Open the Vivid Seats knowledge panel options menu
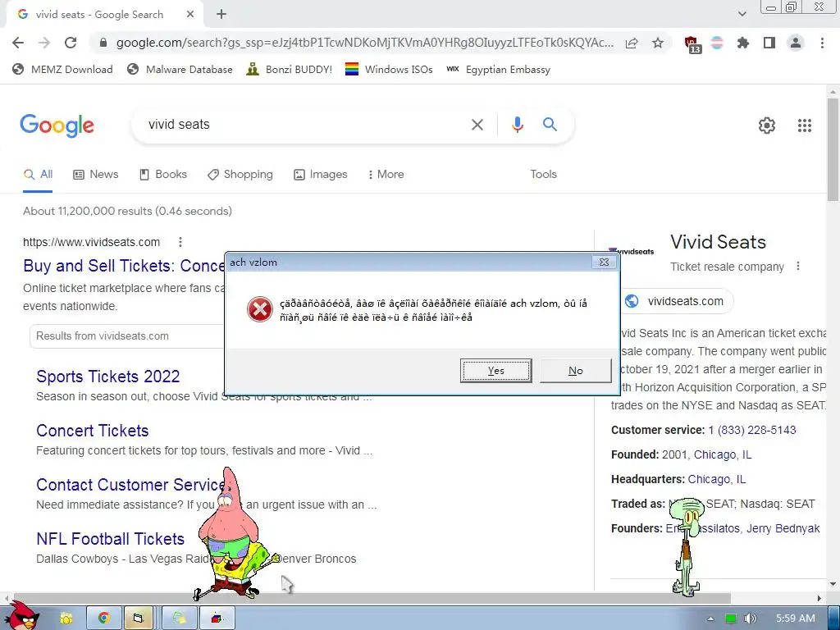Screen dimensions: 840x630 click(798, 267)
